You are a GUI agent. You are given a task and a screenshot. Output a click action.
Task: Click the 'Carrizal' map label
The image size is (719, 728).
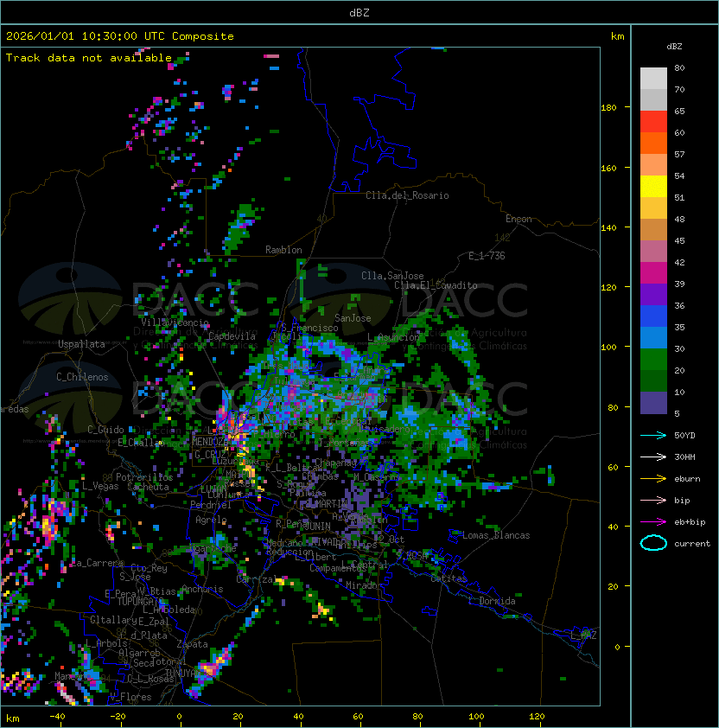pos(258,579)
